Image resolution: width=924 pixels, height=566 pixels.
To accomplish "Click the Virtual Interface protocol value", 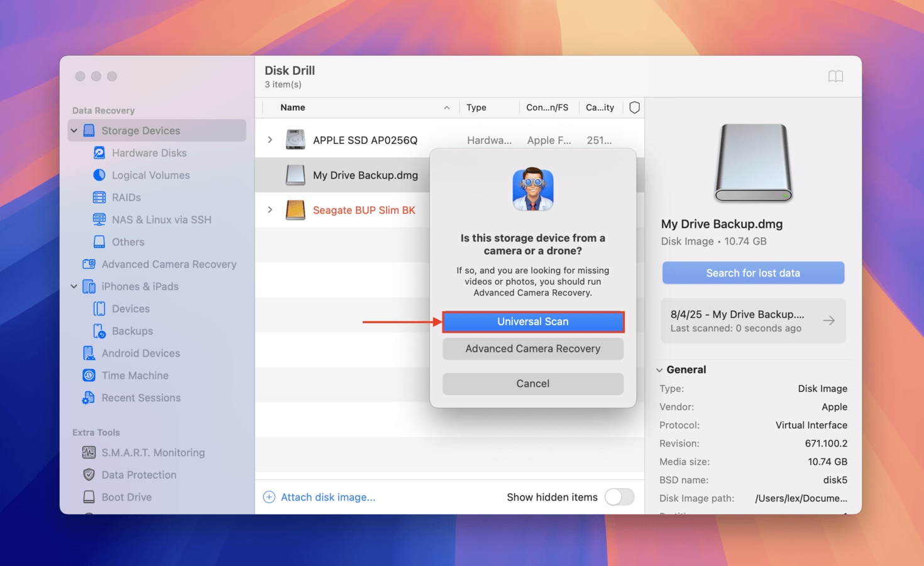I will [x=811, y=425].
